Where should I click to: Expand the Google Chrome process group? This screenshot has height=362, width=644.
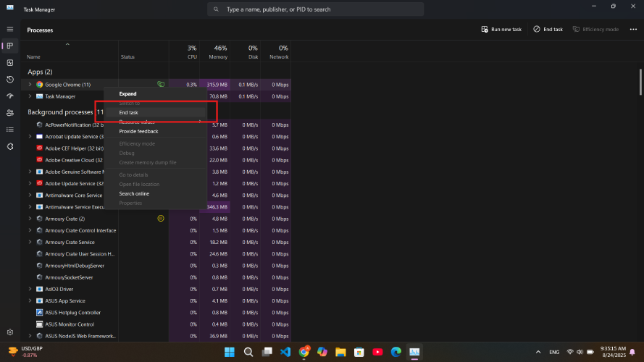click(x=30, y=85)
